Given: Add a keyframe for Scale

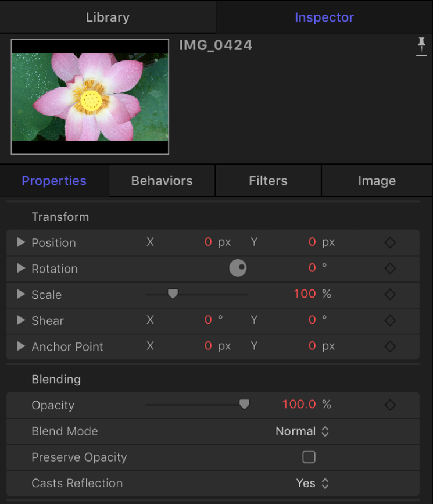Looking at the screenshot, I should tap(390, 294).
